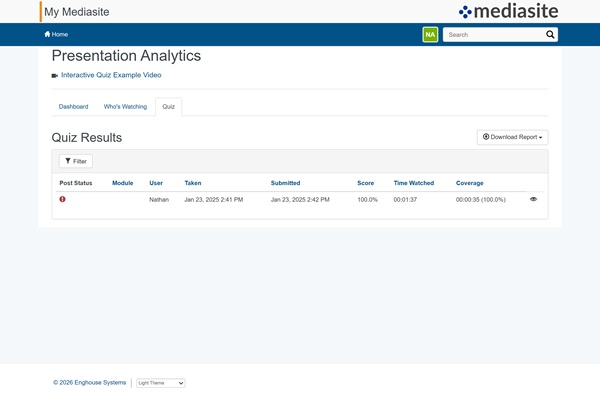Sort by Post Status column
600x402 pixels.
75,183
